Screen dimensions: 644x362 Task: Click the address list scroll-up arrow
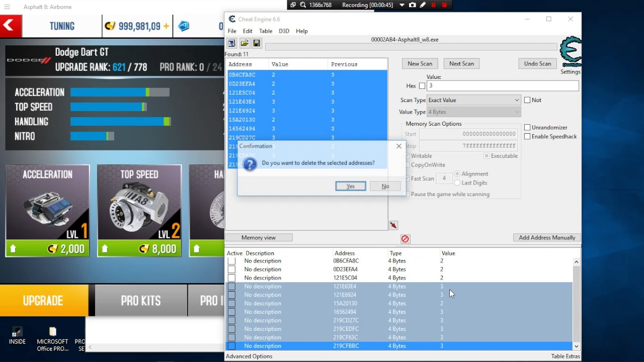tap(577, 262)
